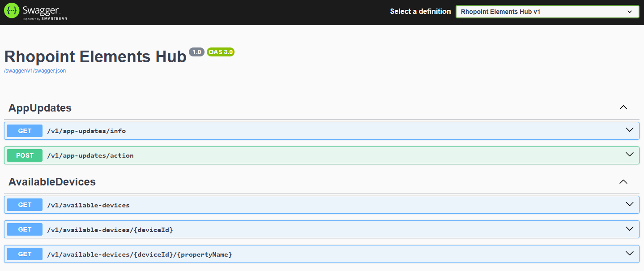The height and width of the screenshot is (271, 644).
Task: Expand the /v1/app-updates/action row arrow
Action: [630, 155]
